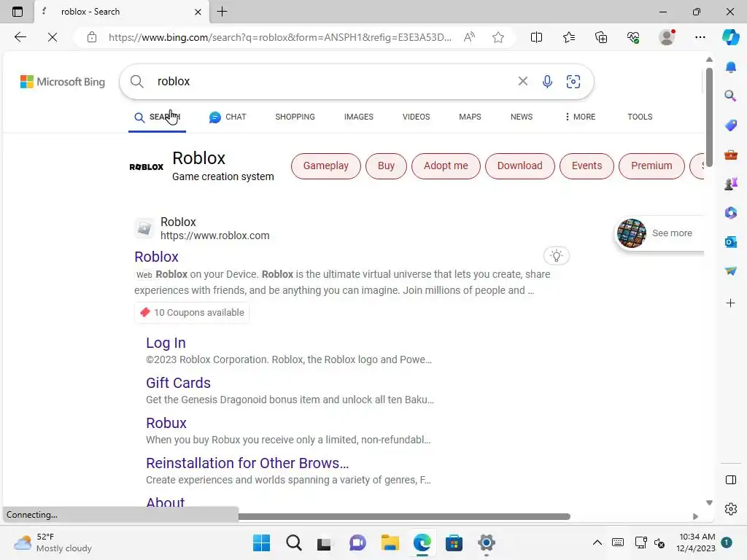747x560 pixels.
Task: Expand the MORE dropdown menu
Action: click(x=580, y=117)
